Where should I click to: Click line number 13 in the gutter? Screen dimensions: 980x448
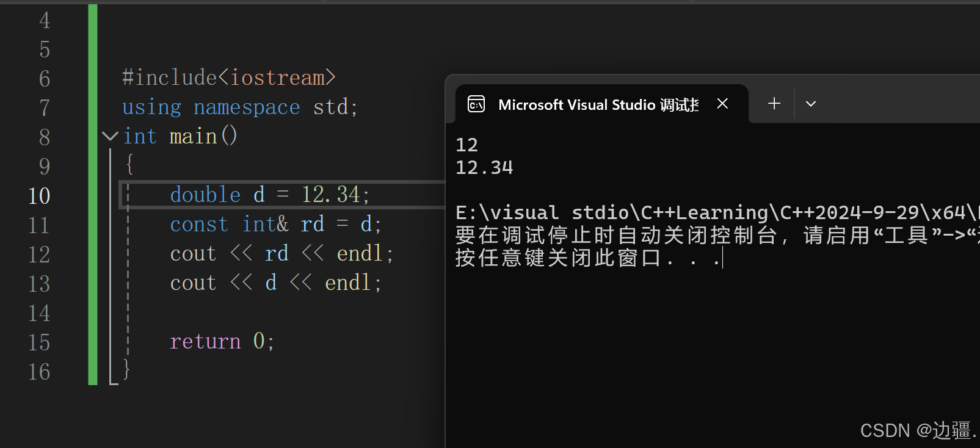click(x=40, y=284)
